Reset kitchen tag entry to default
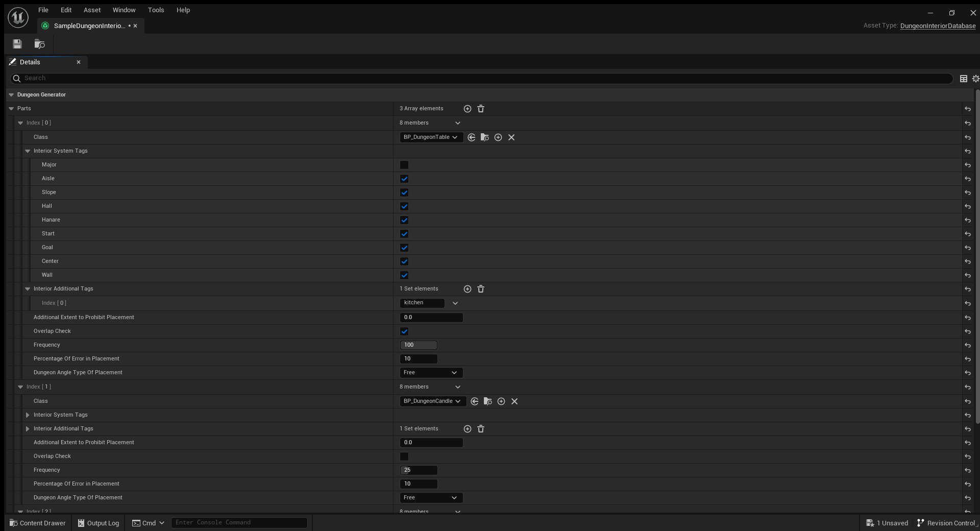This screenshot has width=980, height=531. [968, 303]
